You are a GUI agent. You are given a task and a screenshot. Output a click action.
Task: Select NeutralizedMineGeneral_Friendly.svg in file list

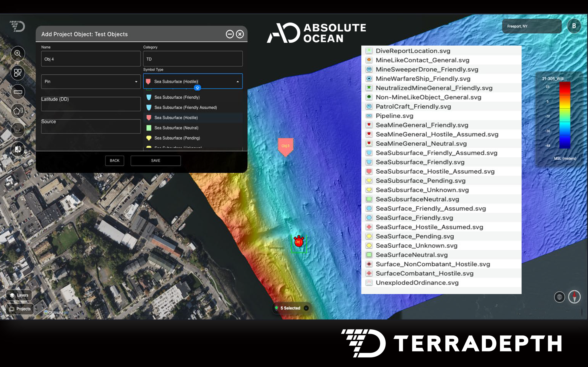[x=441, y=88]
